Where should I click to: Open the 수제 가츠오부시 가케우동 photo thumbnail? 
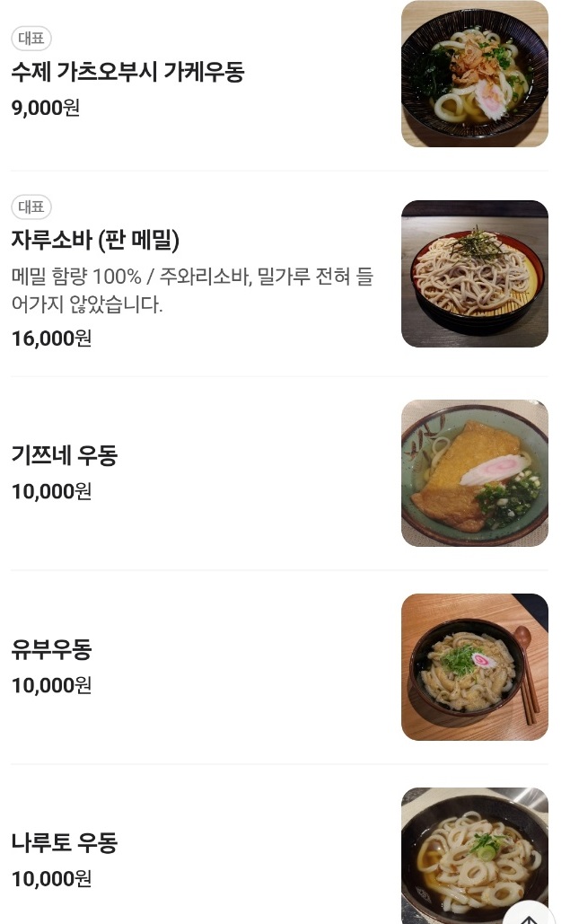[x=474, y=74]
